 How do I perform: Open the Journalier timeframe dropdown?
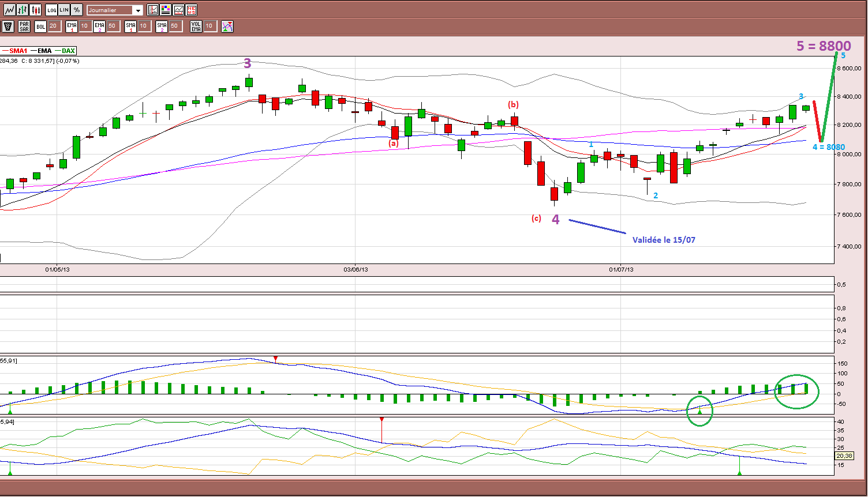(x=115, y=10)
